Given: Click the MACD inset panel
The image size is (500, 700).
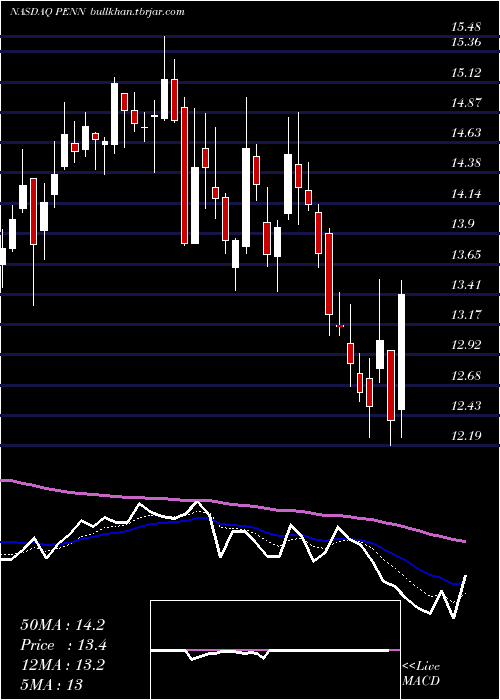Looking at the screenshot, I should [x=275, y=650].
